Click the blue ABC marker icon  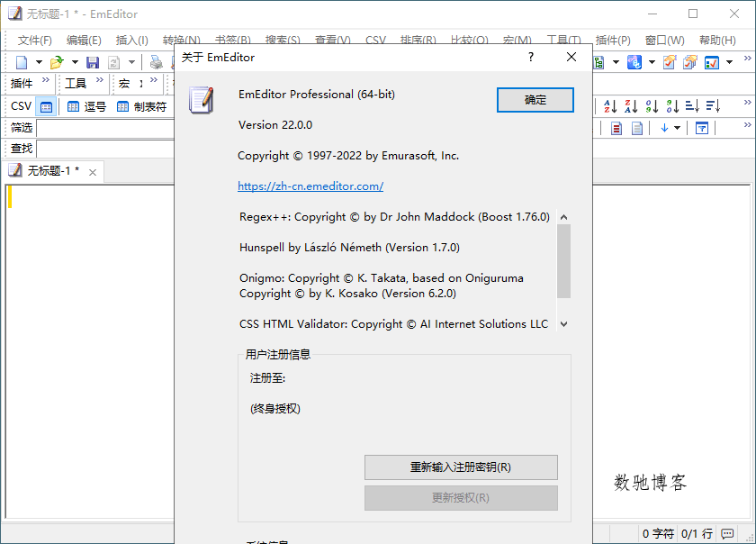pyautogui.click(x=634, y=62)
